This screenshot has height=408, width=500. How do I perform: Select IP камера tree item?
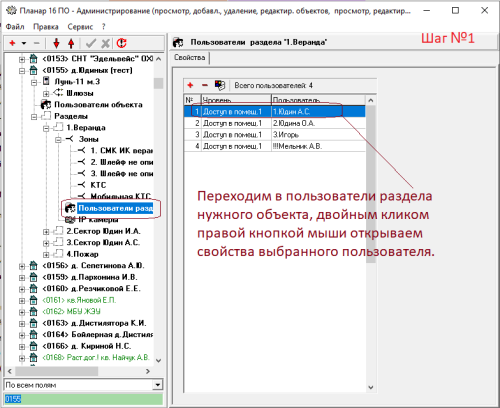(x=98, y=220)
